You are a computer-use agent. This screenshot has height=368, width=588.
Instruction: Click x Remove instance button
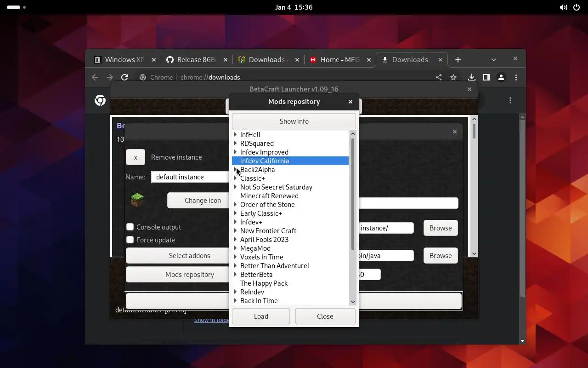coord(136,157)
